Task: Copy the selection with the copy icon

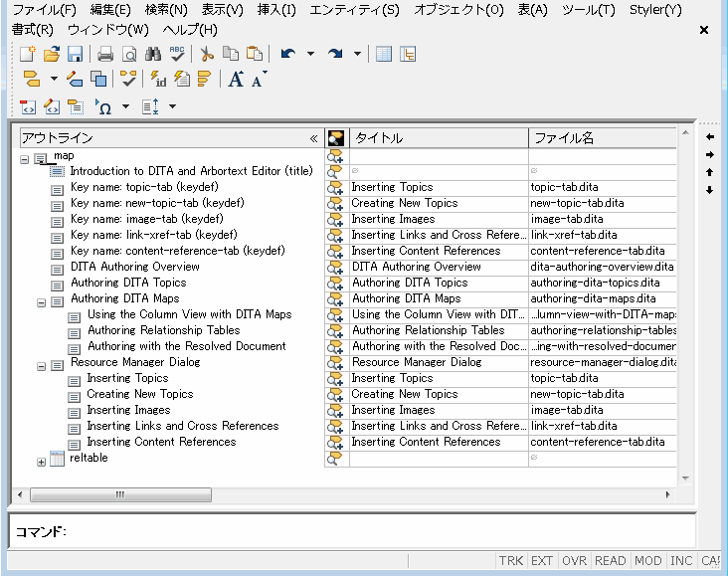Action: [x=231, y=54]
